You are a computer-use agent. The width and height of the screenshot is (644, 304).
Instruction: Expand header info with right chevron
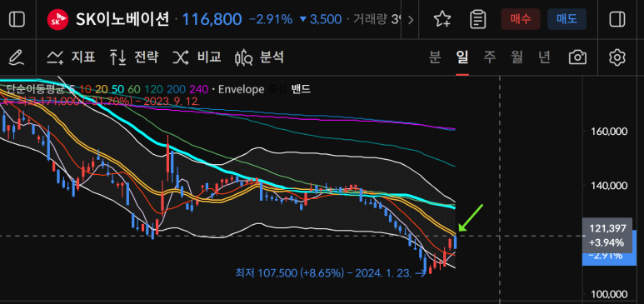click(x=410, y=20)
